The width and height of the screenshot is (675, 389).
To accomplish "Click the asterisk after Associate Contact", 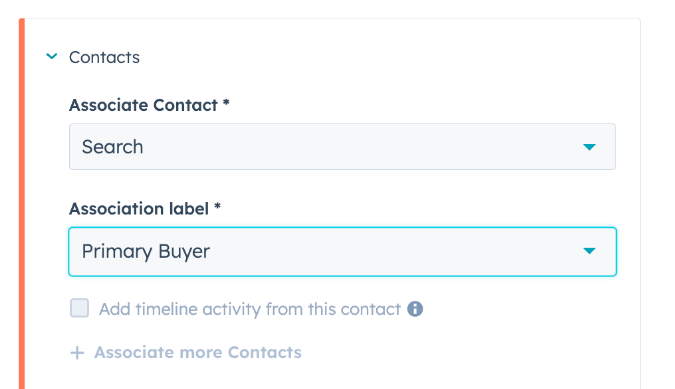I will [226, 103].
